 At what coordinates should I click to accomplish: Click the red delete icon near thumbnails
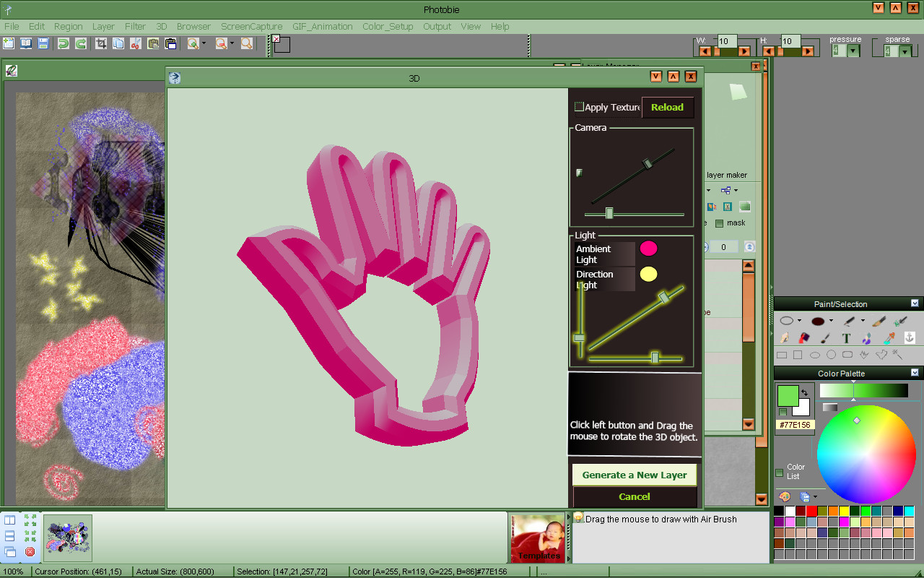tap(30, 551)
